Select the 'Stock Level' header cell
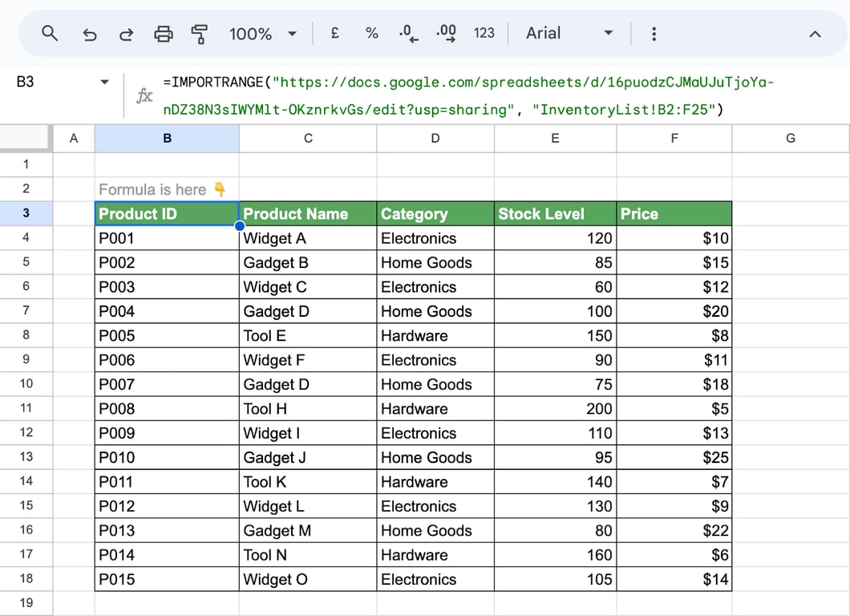Image resolution: width=850 pixels, height=616 pixels. point(555,213)
